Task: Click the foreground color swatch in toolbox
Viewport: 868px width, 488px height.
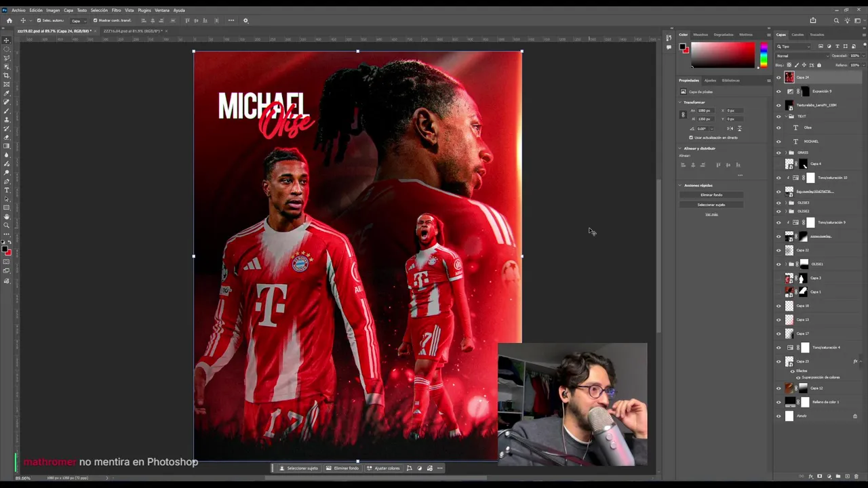Action: 5,249
